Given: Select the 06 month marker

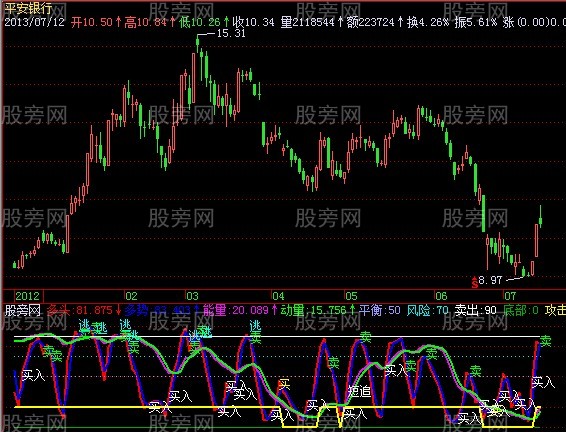Looking at the screenshot, I should point(441,296).
